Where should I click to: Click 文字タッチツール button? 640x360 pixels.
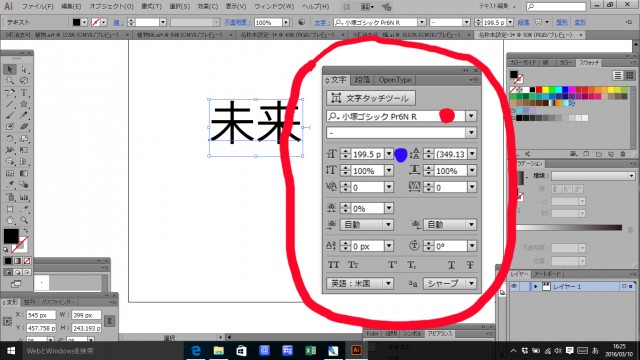[x=371, y=98]
